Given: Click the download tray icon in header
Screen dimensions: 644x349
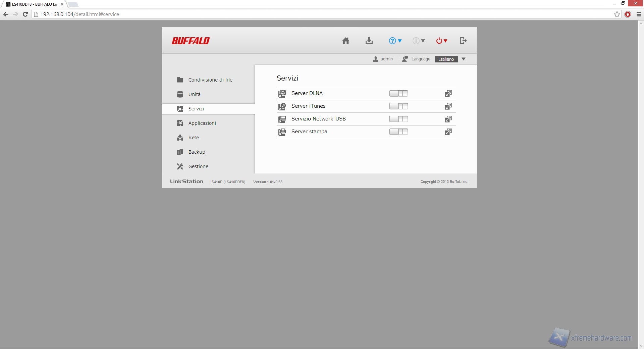Looking at the screenshot, I should 369,41.
